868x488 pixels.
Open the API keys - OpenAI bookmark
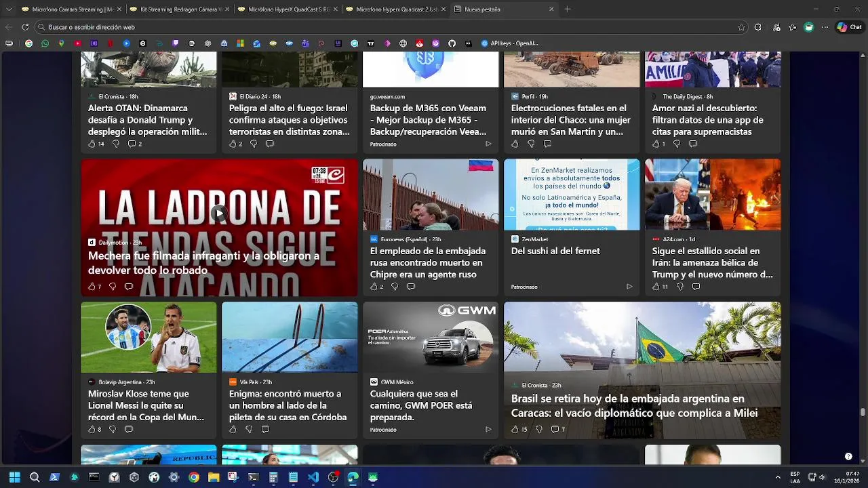pyautogui.click(x=509, y=43)
